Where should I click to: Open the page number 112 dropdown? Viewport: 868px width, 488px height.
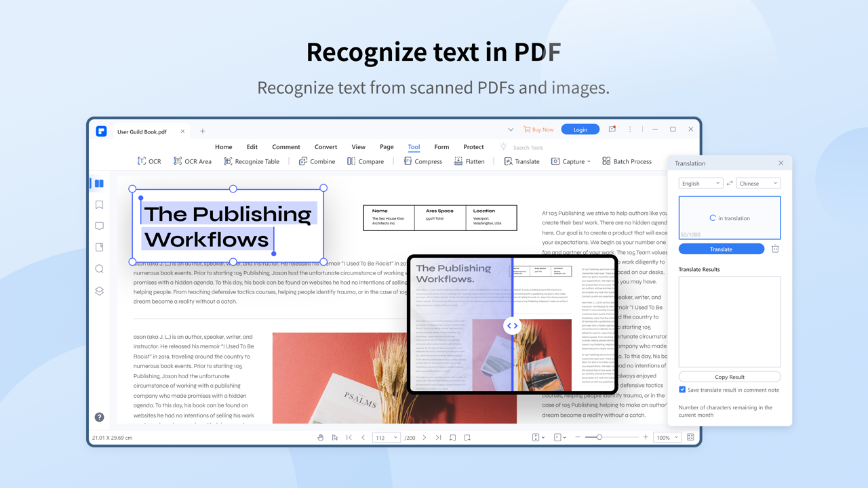(x=386, y=438)
